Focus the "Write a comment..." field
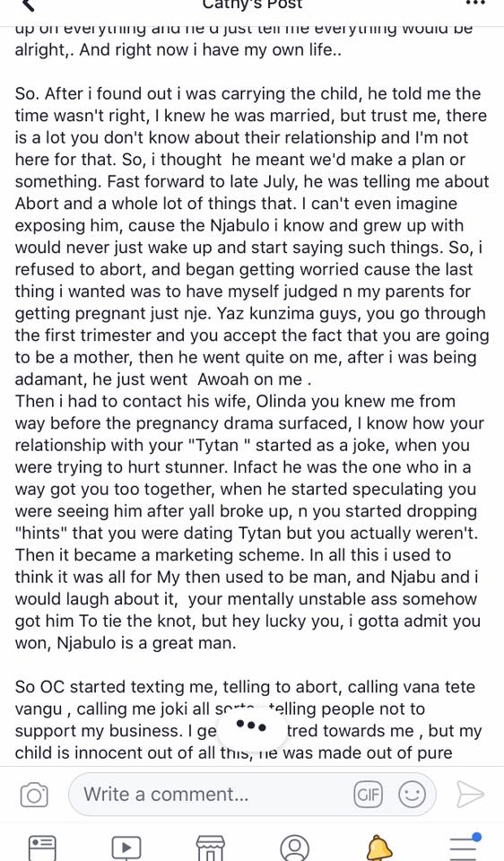 (x=252, y=794)
